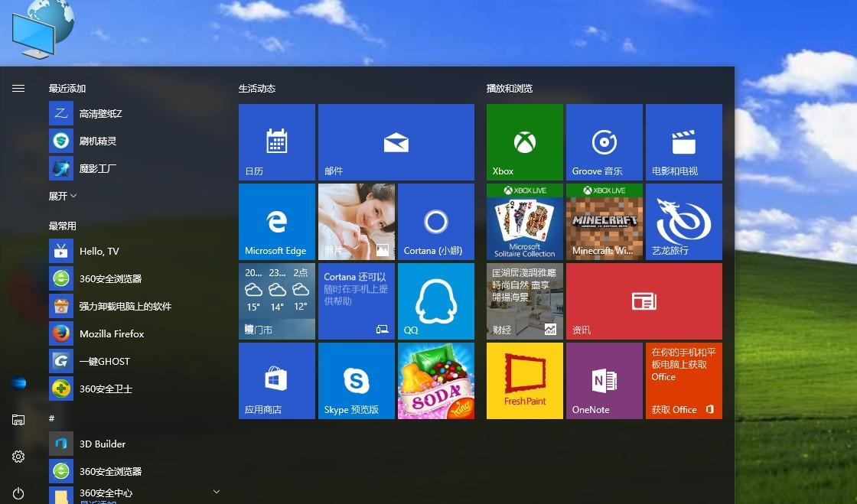
Task: Launch the 艺龙旅行 travel tile
Action: click(684, 222)
